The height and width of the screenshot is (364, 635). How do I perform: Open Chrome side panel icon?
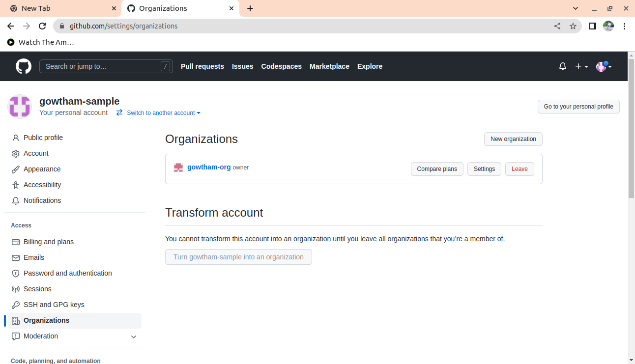click(x=593, y=26)
